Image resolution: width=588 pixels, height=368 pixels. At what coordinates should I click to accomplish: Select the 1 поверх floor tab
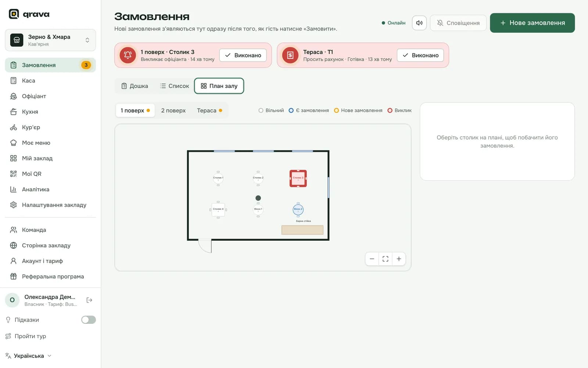135,110
